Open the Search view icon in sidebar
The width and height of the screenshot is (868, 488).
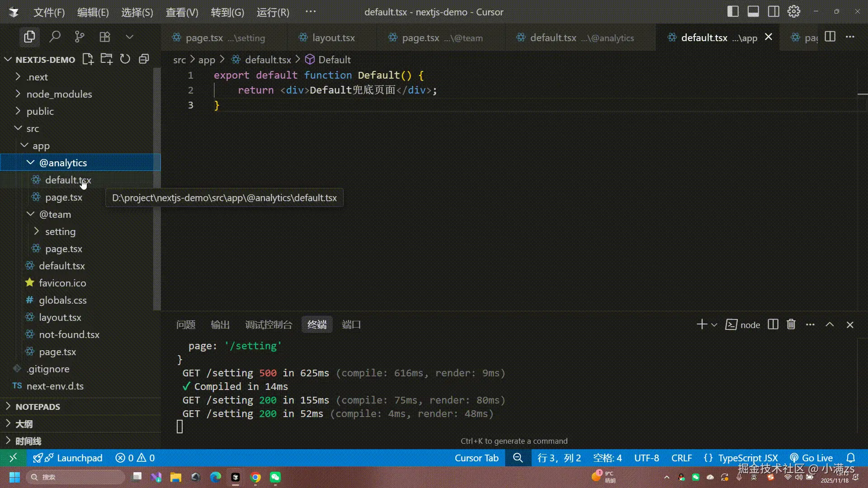coord(55,37)
